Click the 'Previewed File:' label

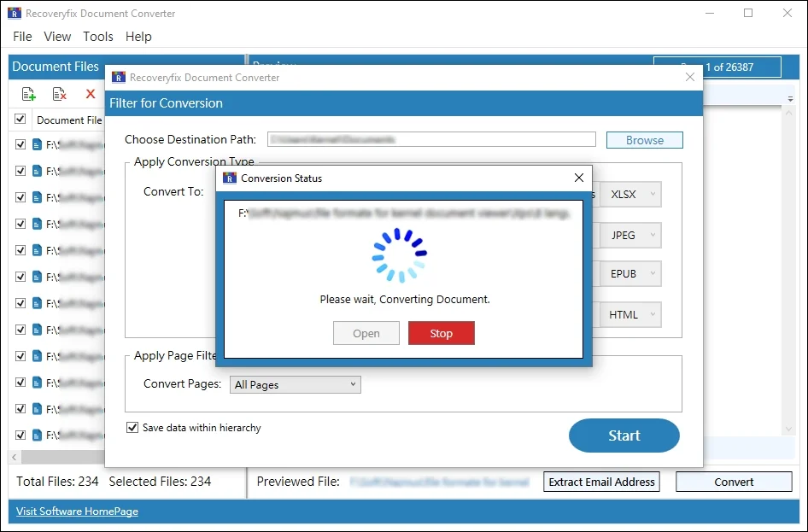[298, 482]
